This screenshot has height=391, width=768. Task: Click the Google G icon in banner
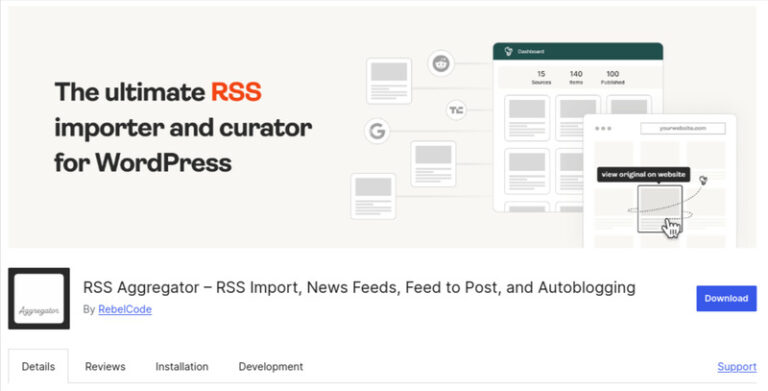377,131
